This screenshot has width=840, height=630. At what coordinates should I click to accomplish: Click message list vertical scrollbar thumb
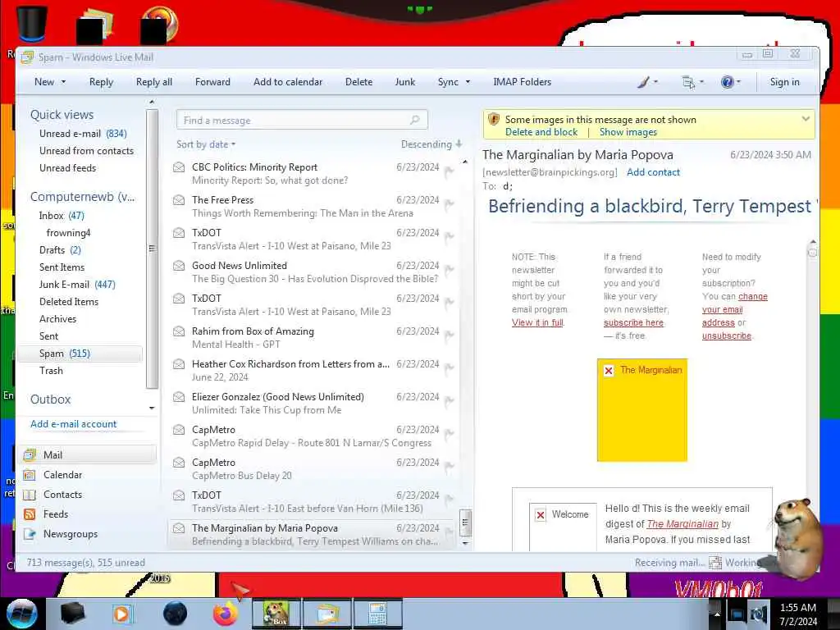click(465, 523)
